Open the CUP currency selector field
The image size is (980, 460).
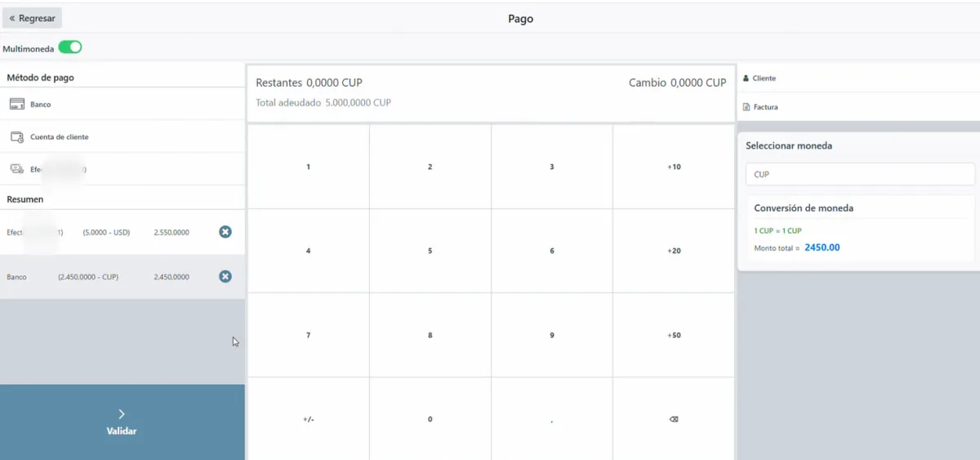tap(860, 174)
